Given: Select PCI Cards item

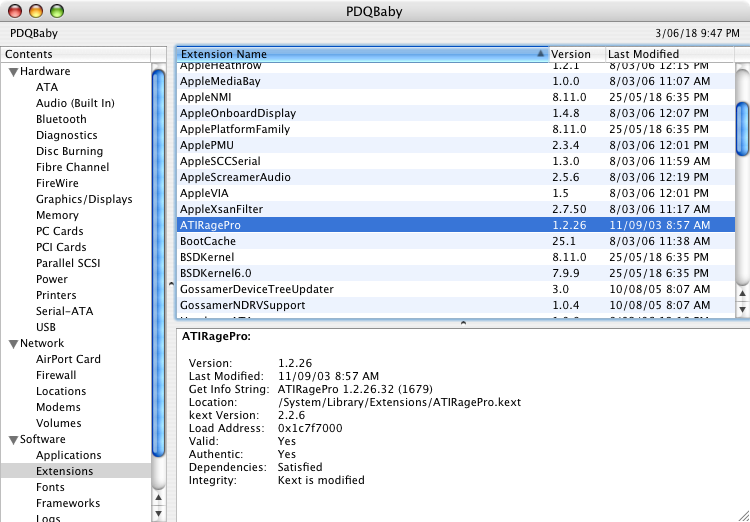Looking at the screenshot, I should click(x=61, y=247).
